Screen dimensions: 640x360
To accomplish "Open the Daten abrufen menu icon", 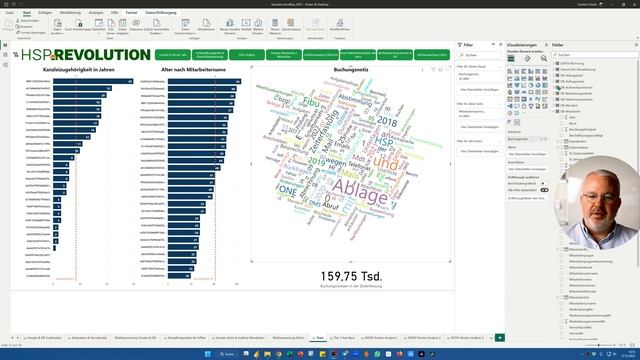I will pyautogui.click(x=58, y=24).
